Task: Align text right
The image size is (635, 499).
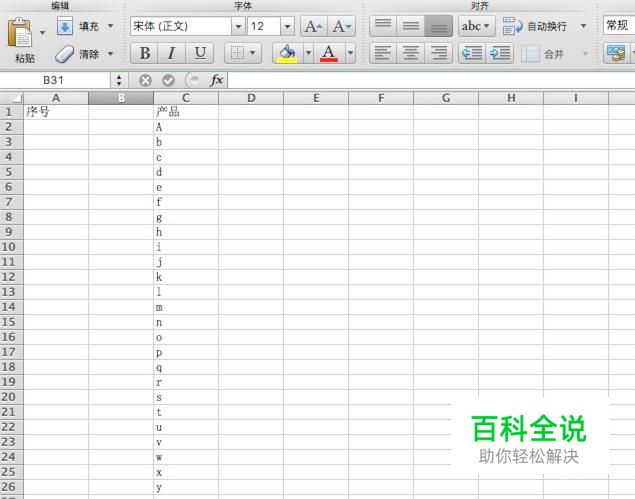Action: [439, 53]
